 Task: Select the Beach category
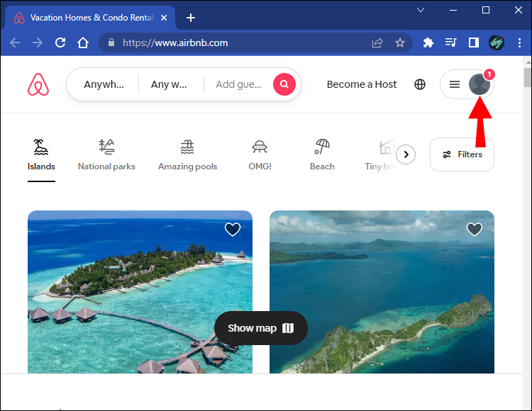tap(322, 154)
